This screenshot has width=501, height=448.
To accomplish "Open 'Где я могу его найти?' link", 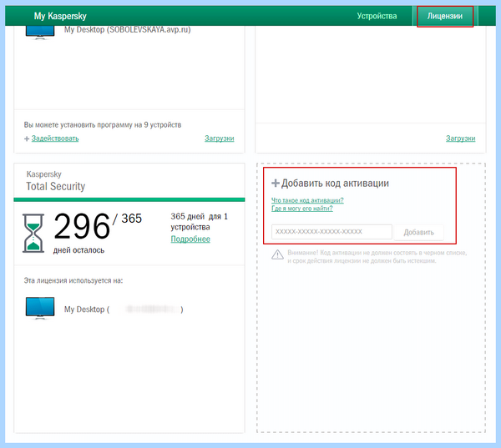I will point(302,209).
